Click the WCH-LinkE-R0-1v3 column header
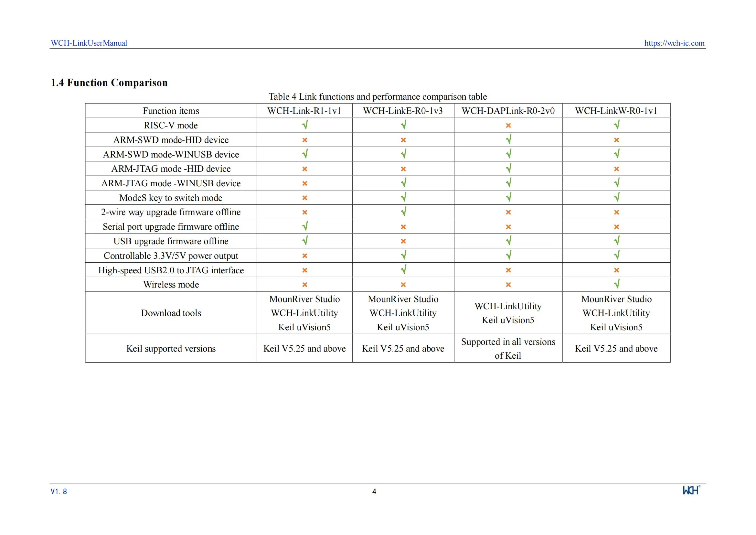The height and width of the screenshot is (535, 756). pyautogui.click(x=403, y=111)
